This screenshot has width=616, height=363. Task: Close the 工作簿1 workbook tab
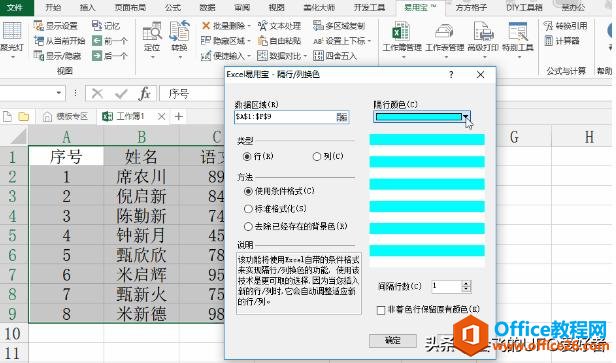click(161, 117)
